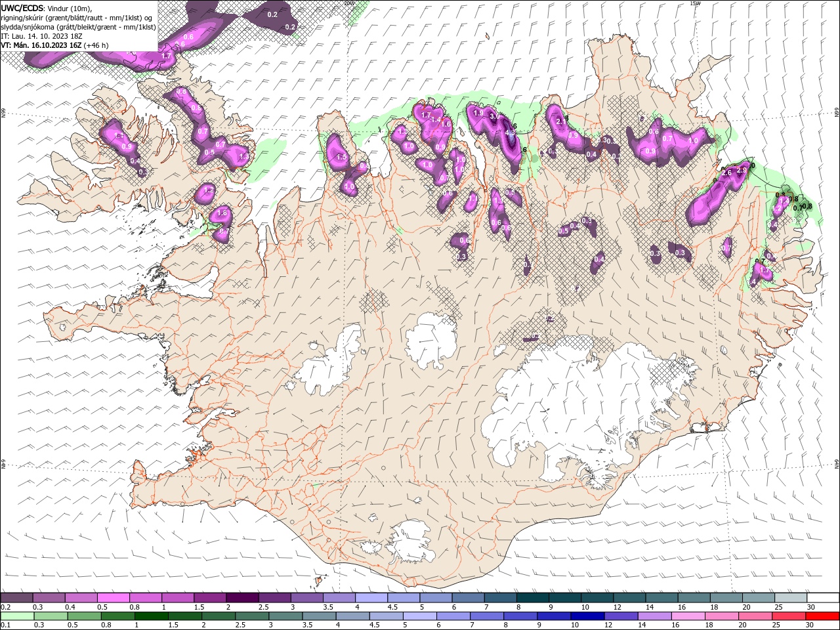Click the 14–16 gray-teal snow legend swatch

pos(661,598)
